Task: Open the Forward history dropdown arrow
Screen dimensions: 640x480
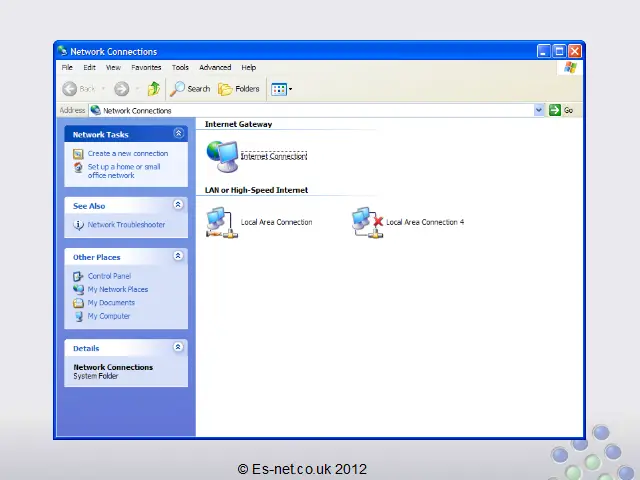Action: [x=137, y=89]
